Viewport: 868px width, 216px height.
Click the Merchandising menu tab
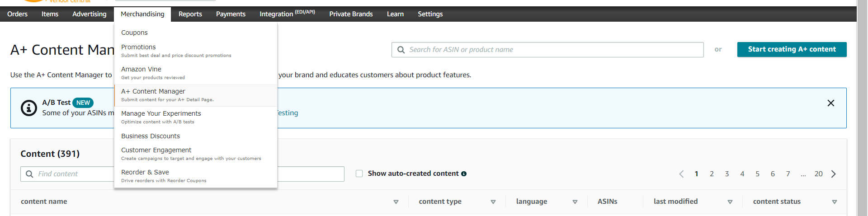click(142, 14)
